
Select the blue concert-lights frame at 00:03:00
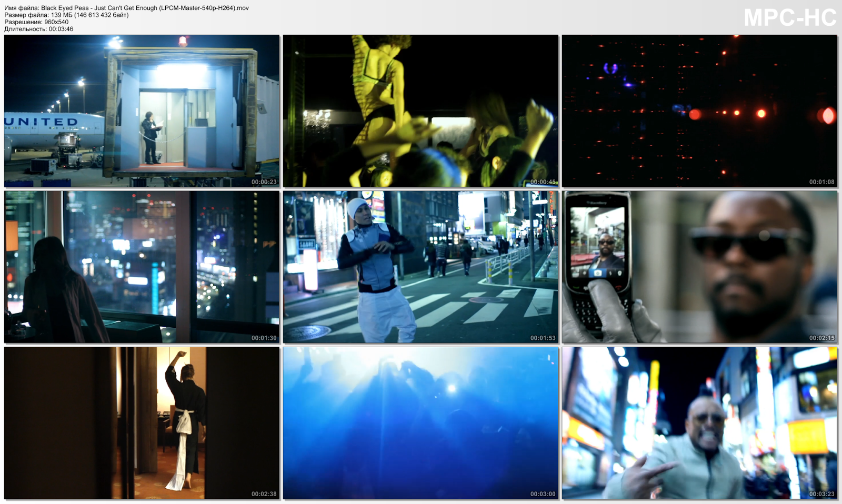tap(420, 424)
